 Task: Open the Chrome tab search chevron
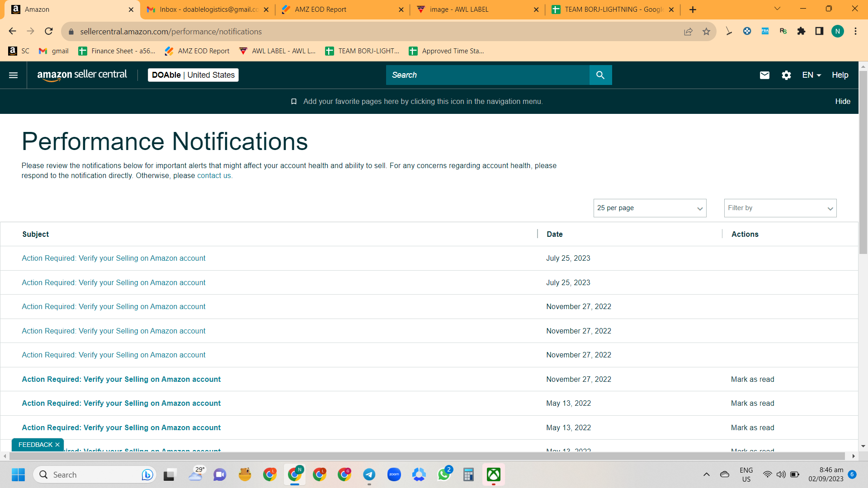click(778, 9)
